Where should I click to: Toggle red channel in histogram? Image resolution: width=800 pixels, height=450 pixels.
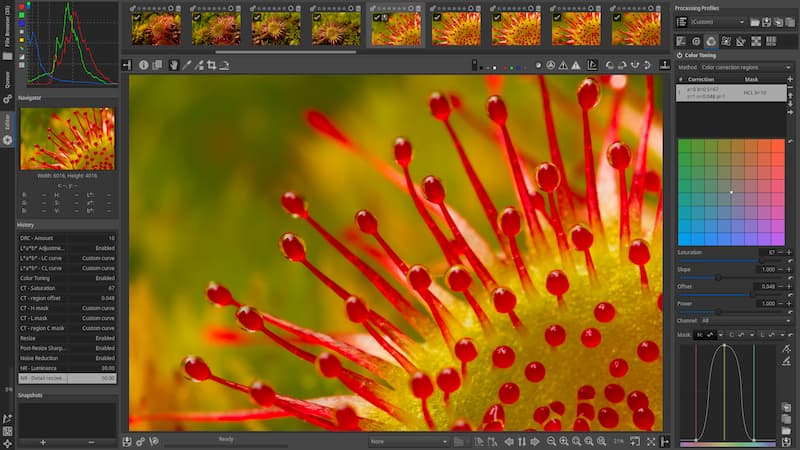pos(22,8)
